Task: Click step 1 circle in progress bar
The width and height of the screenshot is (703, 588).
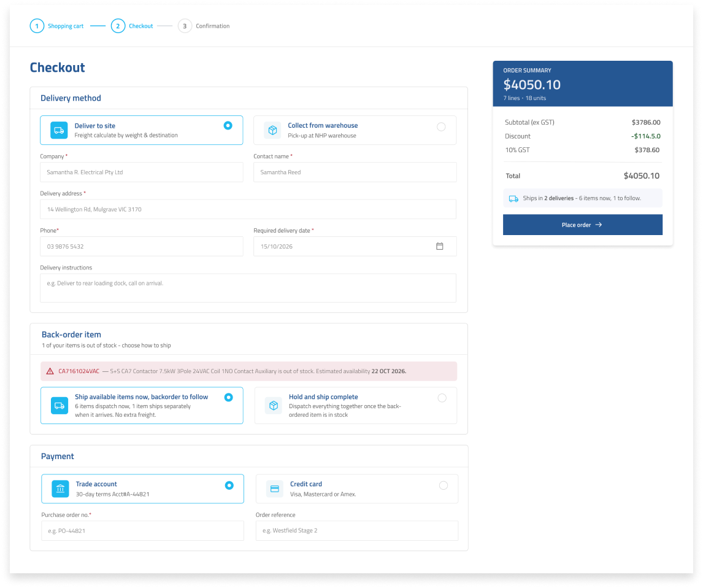Action: [37, 26]
